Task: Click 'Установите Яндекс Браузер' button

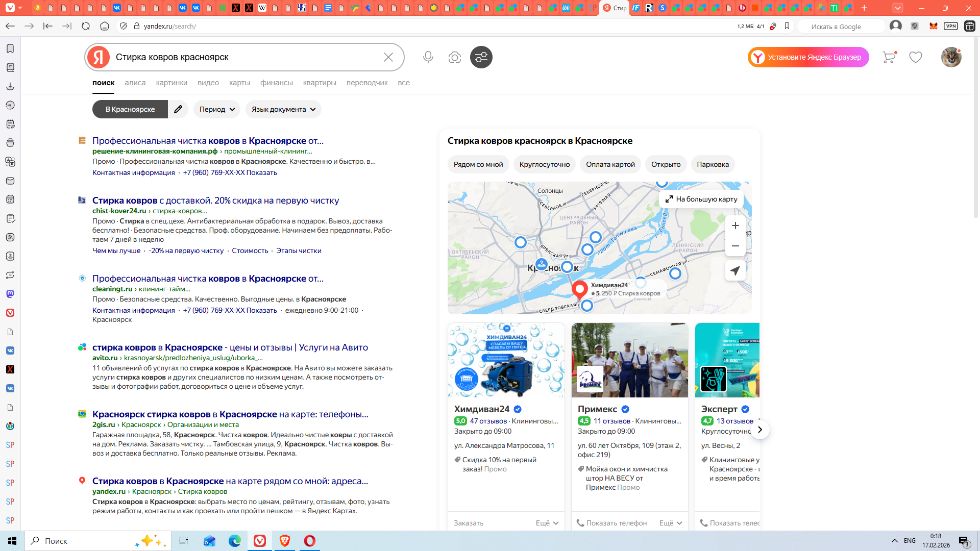Action: click(808, 57)
